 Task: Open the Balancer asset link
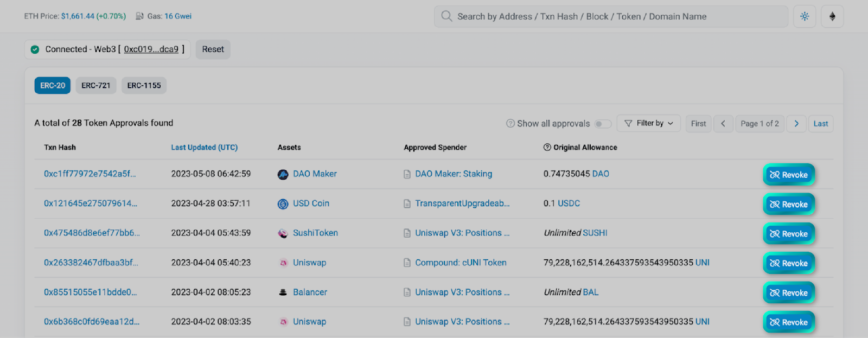click(x=310, y=292)
